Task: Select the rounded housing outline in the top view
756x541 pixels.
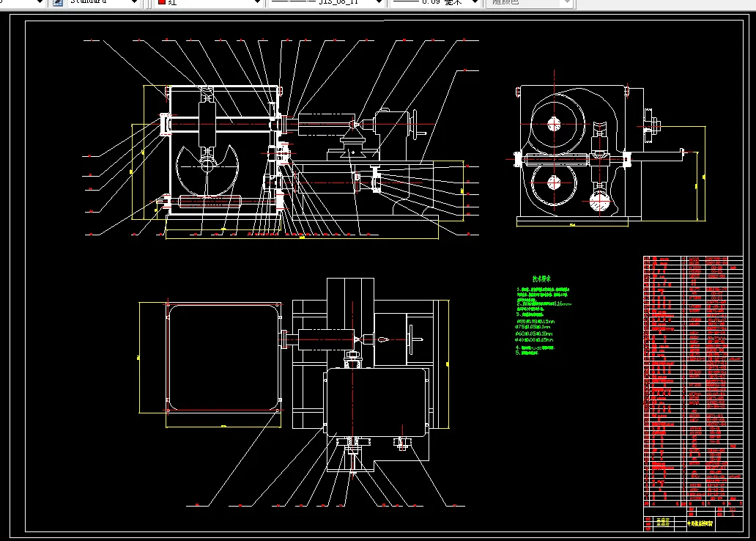Action: 224,357
